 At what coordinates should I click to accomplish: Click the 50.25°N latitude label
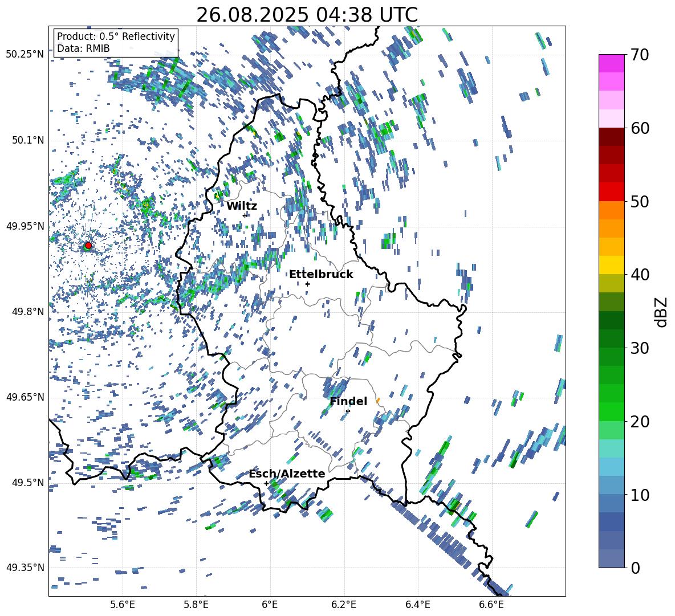point(25,55)
